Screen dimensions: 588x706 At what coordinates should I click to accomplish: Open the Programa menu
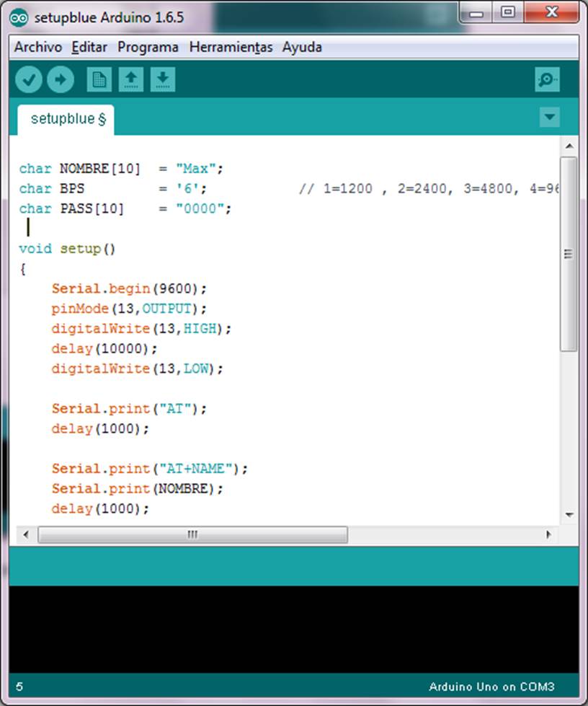(x=148, y=47)
